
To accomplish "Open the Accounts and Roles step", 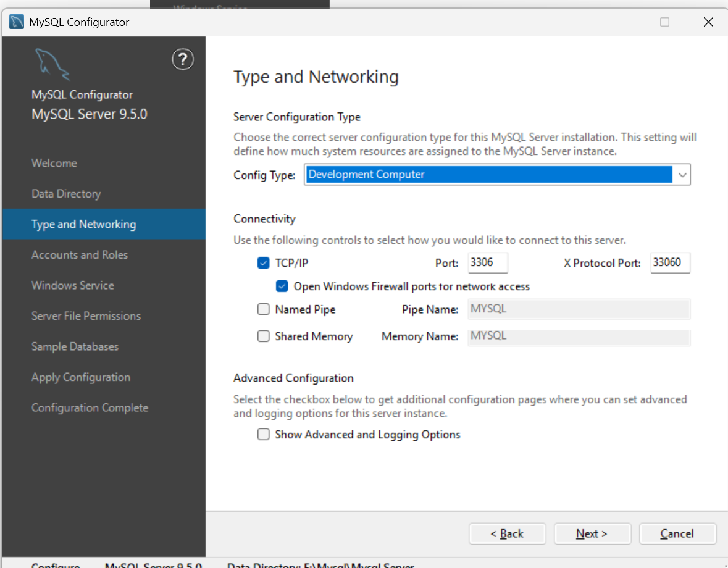I will coord(80,255).
